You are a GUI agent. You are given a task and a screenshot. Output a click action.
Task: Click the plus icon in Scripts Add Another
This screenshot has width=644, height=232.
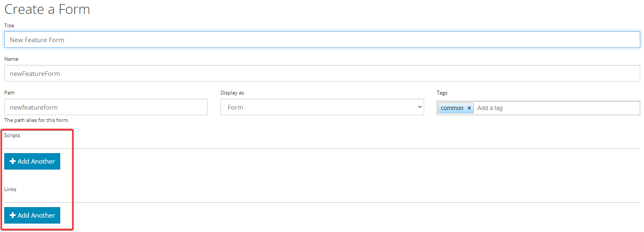(13, 162)
